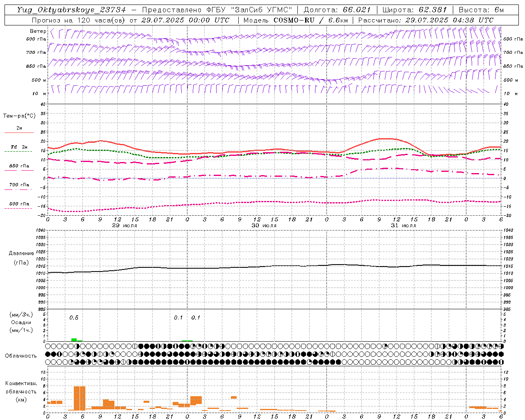Screen dimensions: 525x420
Task: Select the "ЗапСиб УГМС" provider text
Action: 262,10
